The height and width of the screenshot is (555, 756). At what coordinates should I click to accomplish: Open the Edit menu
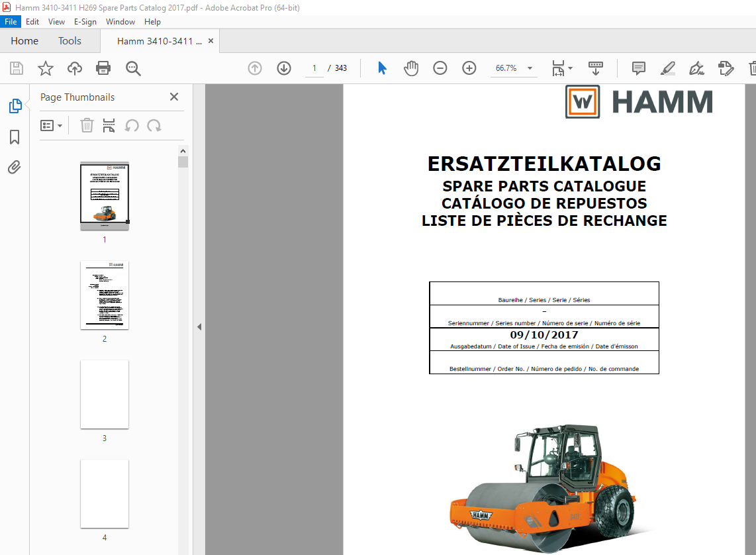[32, 22]
